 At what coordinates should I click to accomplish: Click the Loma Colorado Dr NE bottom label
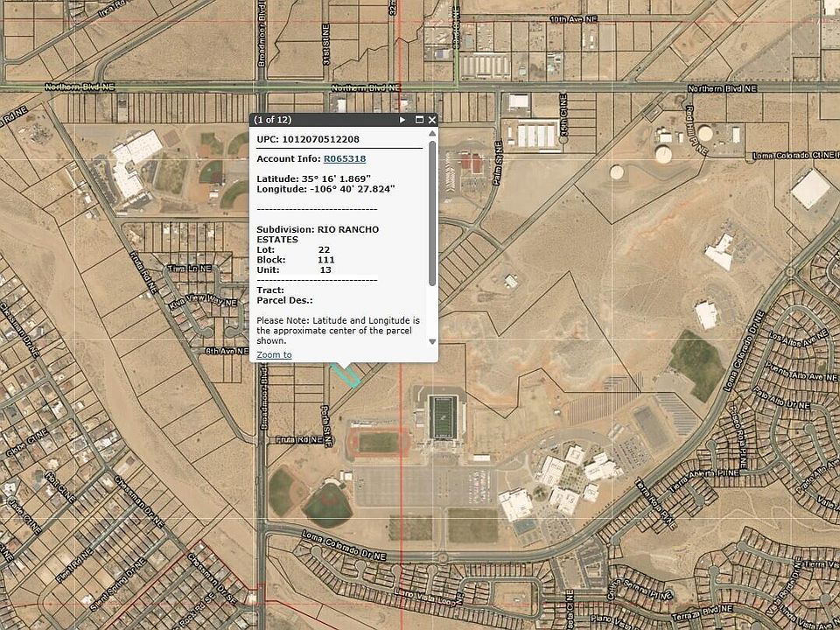tap(344, 545)
